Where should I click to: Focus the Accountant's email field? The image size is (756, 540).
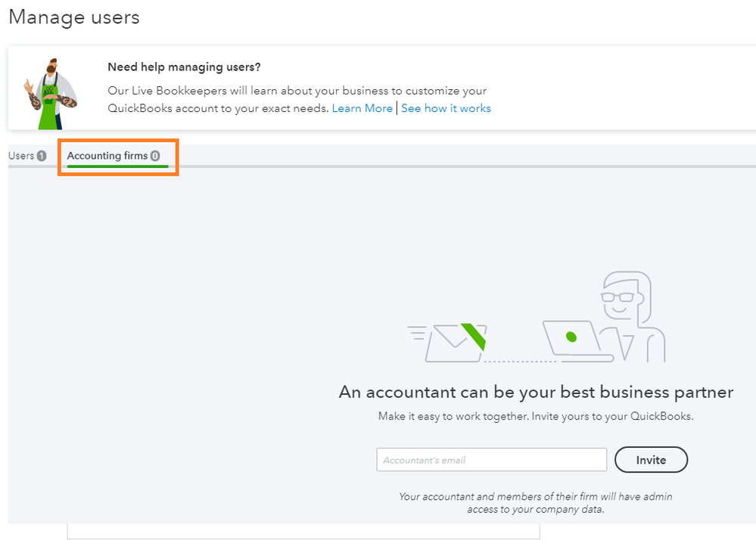point(491,460)
